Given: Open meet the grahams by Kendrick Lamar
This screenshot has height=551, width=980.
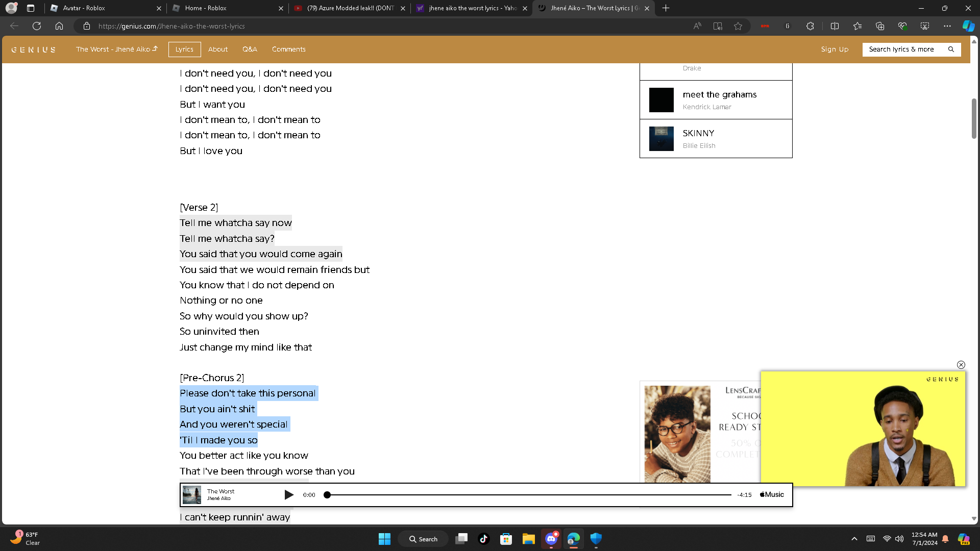Looking at the screenshot, I should tap(716, 100).
